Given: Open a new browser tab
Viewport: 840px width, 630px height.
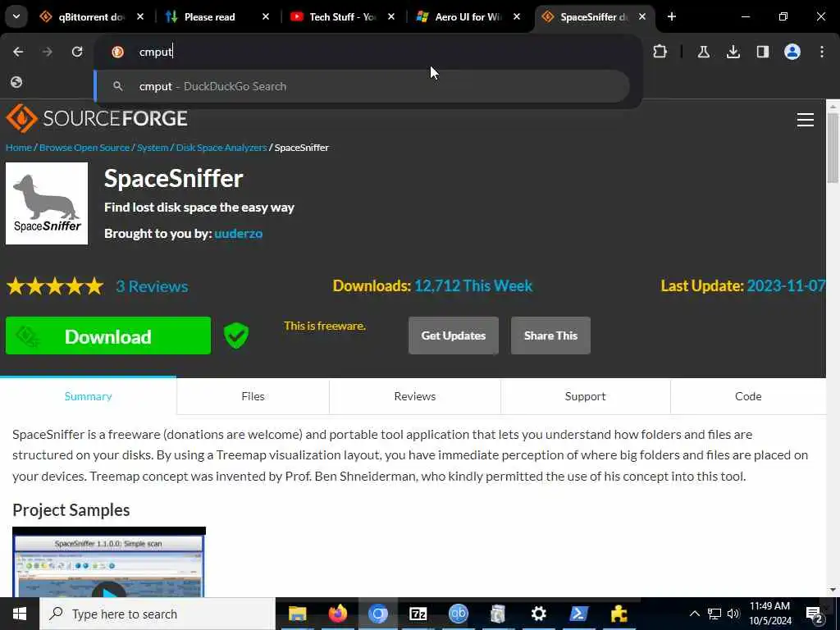Looking at the screenshot, I should (672, 16).
